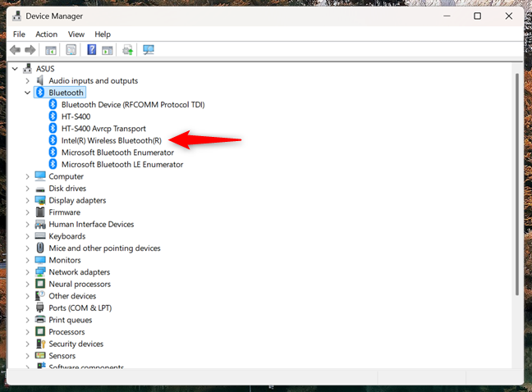Select the Human Interface Devices label
532x392 pixels.
click(91, 224)
